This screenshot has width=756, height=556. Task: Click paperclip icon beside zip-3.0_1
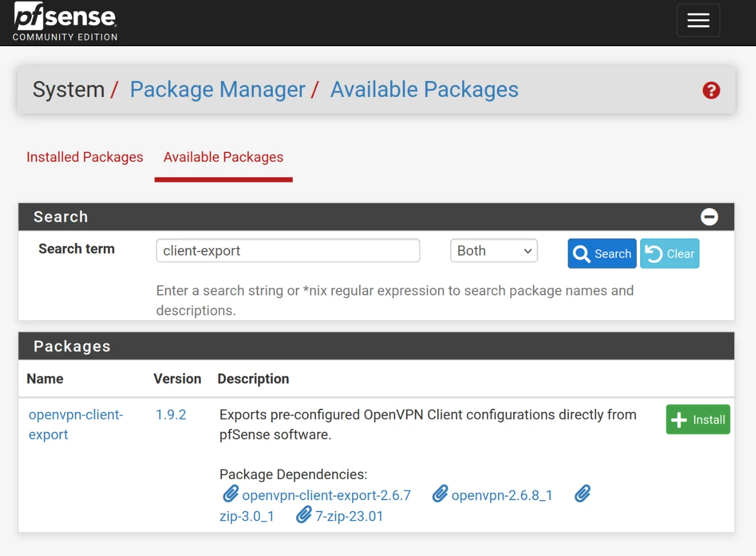(583, 494)
